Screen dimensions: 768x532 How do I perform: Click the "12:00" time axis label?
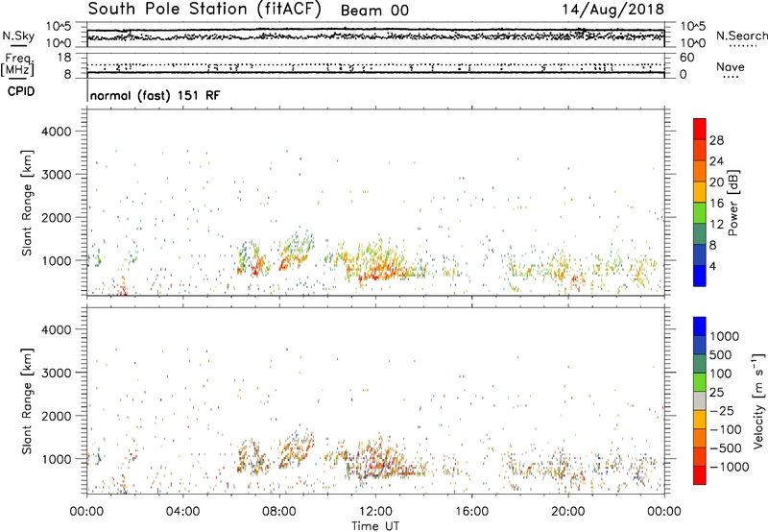click(375, 512)
